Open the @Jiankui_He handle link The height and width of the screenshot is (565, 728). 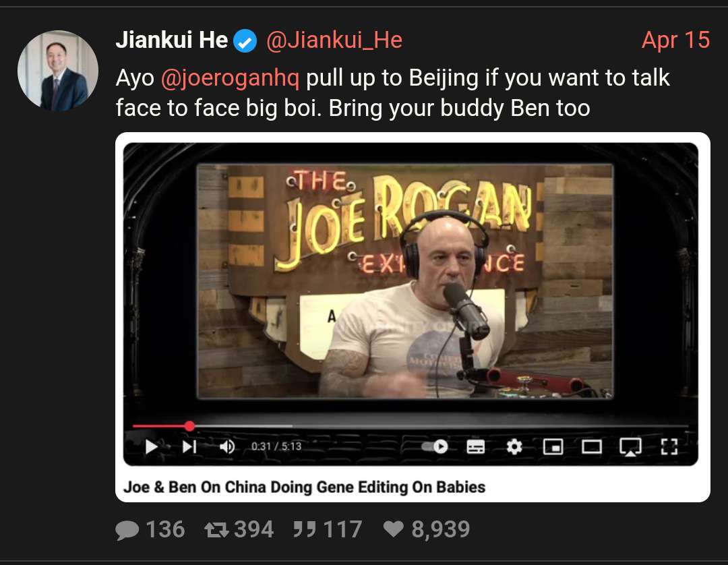334,40
